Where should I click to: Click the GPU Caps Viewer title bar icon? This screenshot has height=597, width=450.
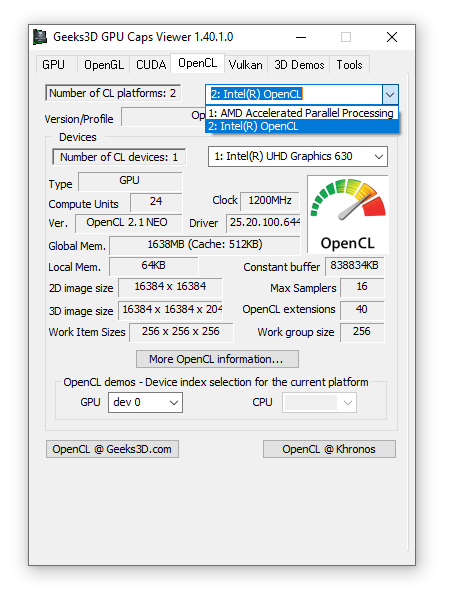click(40, 37)
